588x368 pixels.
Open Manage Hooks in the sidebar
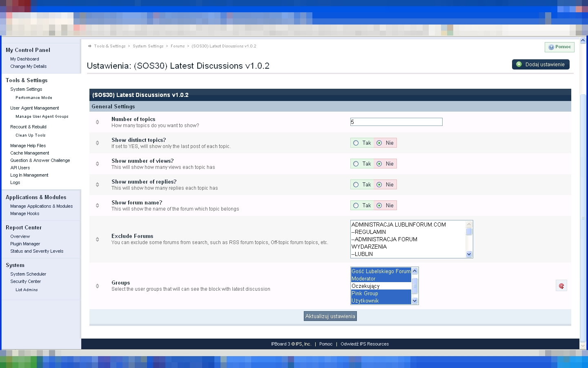24,213
